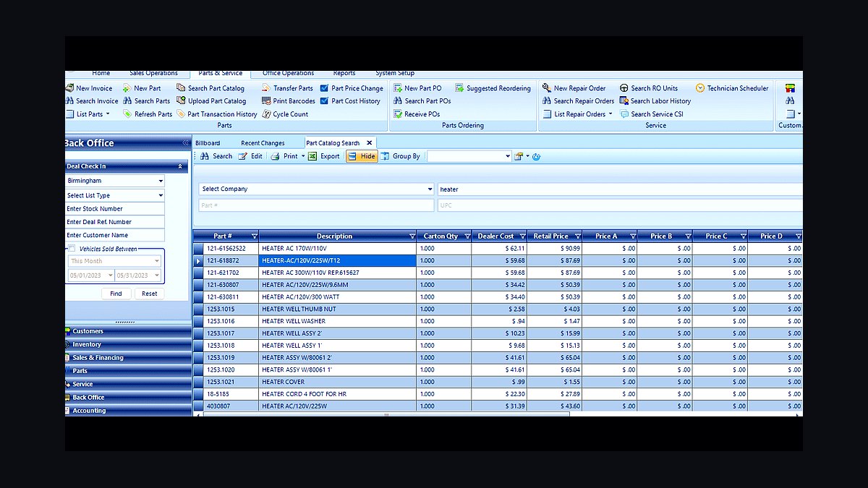The height and width of the screenshot is (488, 868).
Task: Click the Reset button
Action: point(149,294)
